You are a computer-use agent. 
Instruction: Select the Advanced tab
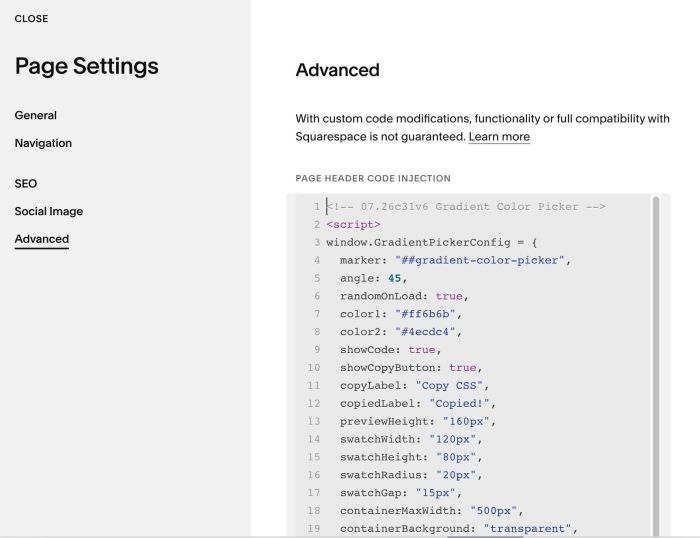point(42,239)
